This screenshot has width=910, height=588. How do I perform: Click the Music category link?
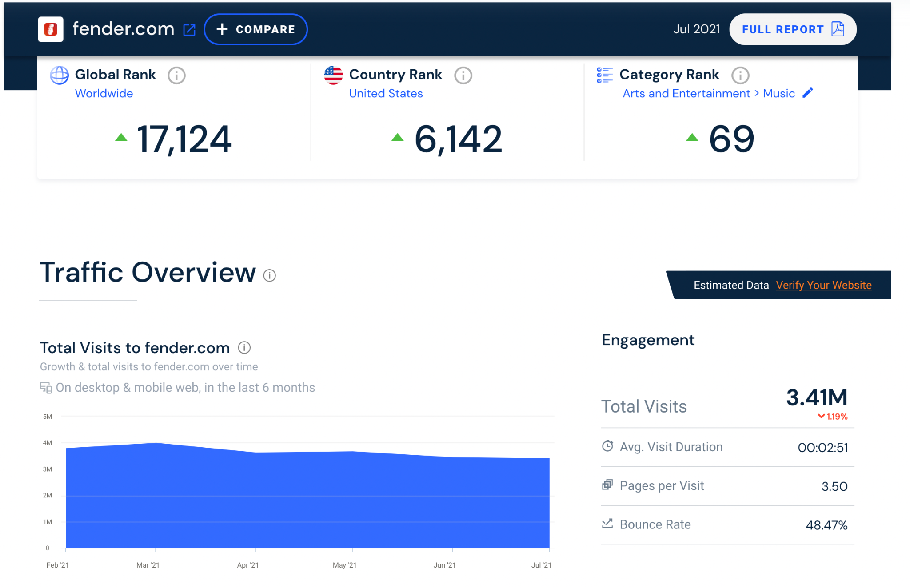778,94
